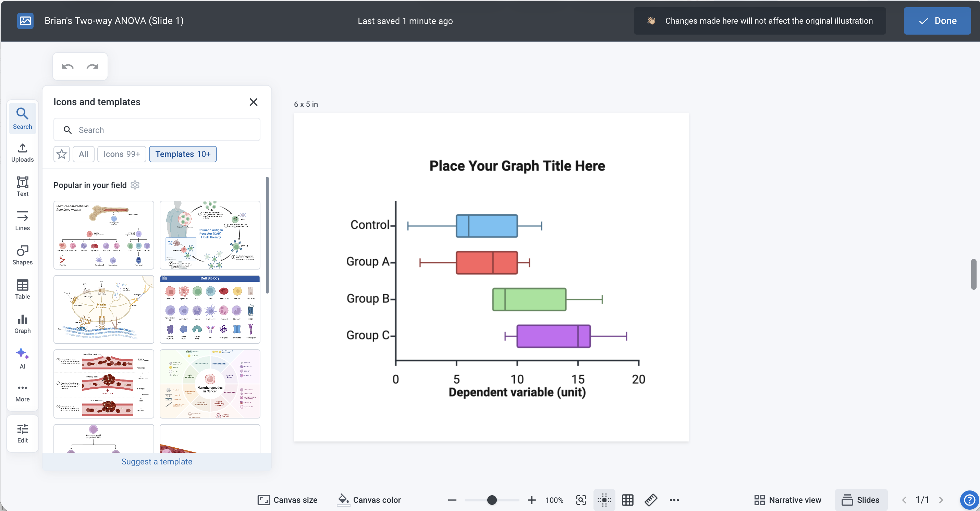This screenshot has width=980, height=511.
Task: Open the Uploads panel
Action: [x=23, y=152]
